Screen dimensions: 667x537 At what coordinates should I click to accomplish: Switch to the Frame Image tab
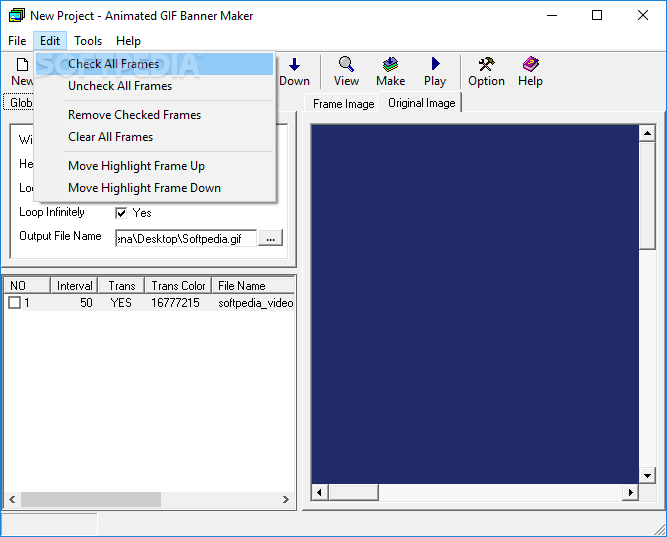(343, 104)
